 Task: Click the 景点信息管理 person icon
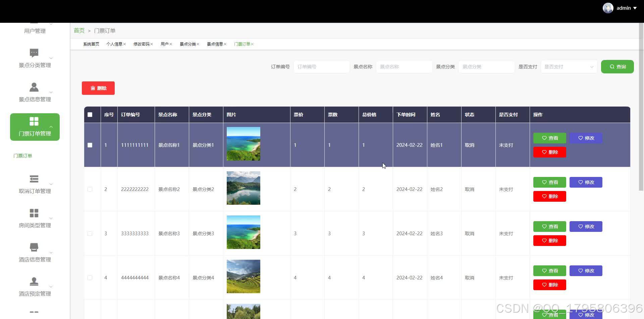tap(34, 87)
